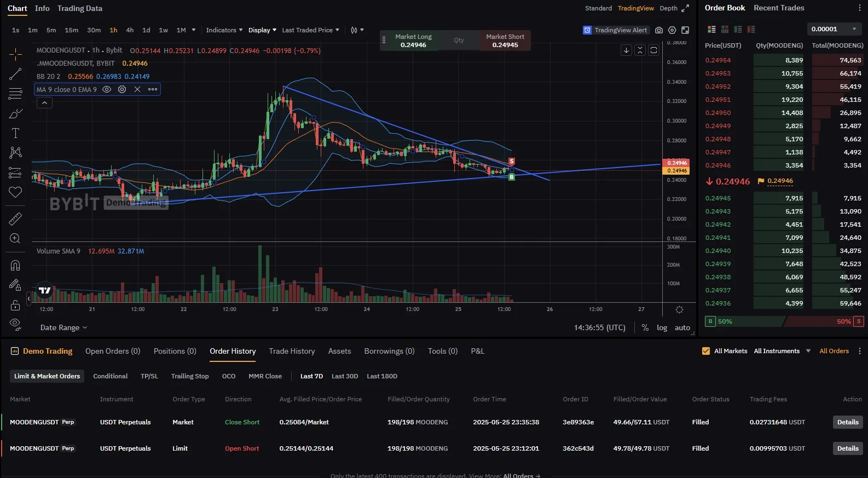Remove the MA 9 indicator from chart
The image size is (868, 478).
point(137,89)
